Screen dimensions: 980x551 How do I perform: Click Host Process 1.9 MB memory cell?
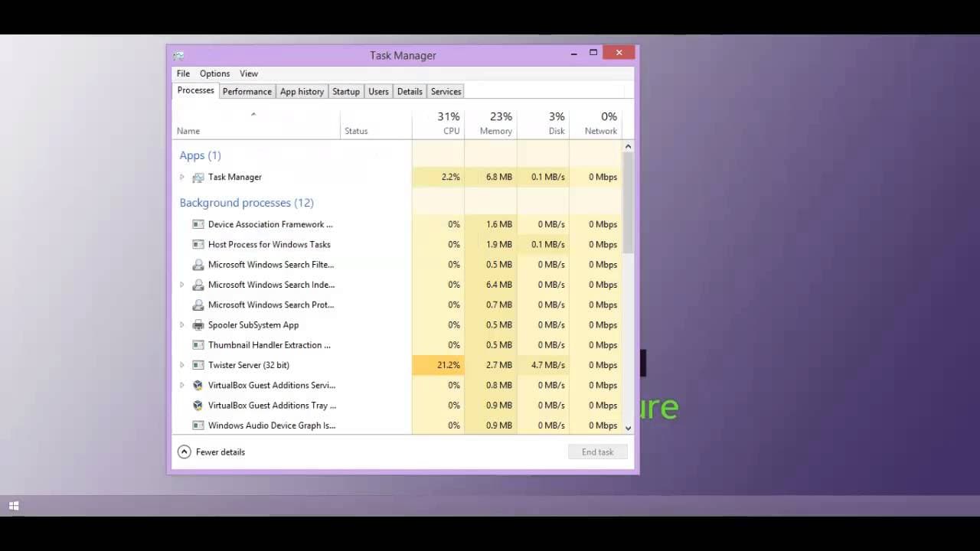click(x=491, y=244)
